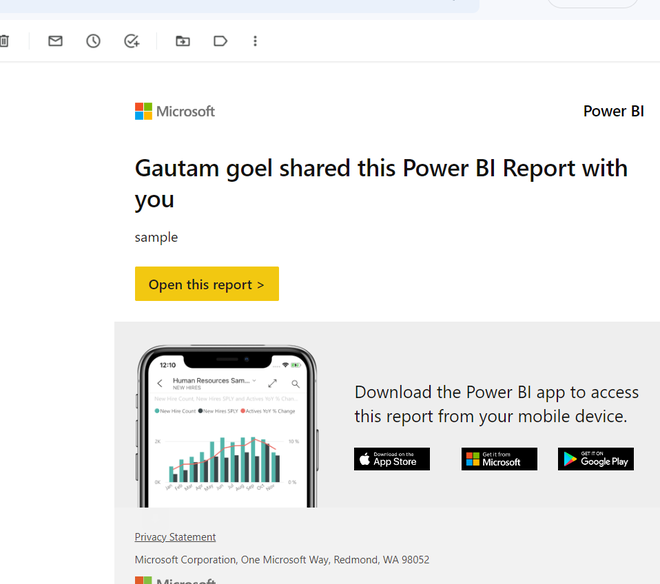Click the Power BI header text
This screenshot has height=584, width=660.
click(x=613, y=111)
